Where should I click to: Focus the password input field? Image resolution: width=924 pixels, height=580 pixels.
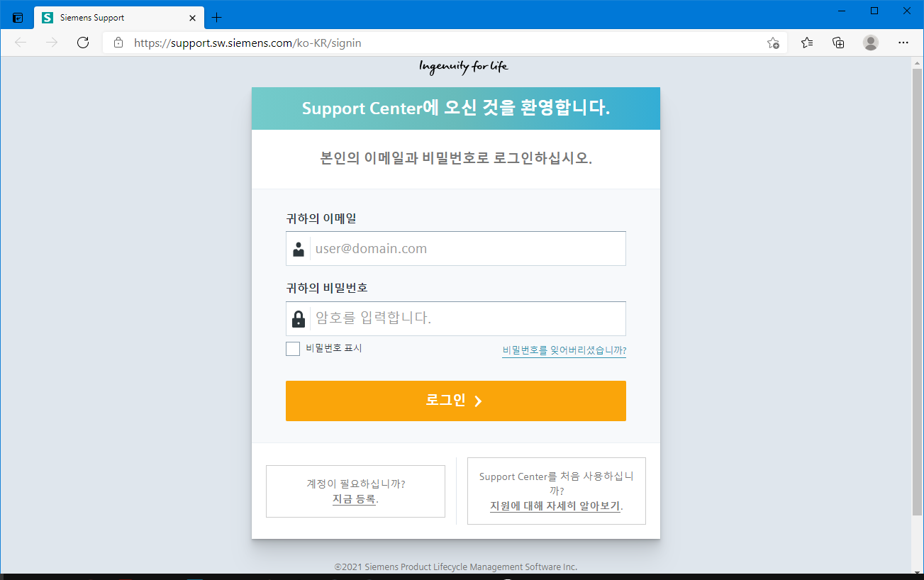(x=468, y=318)
